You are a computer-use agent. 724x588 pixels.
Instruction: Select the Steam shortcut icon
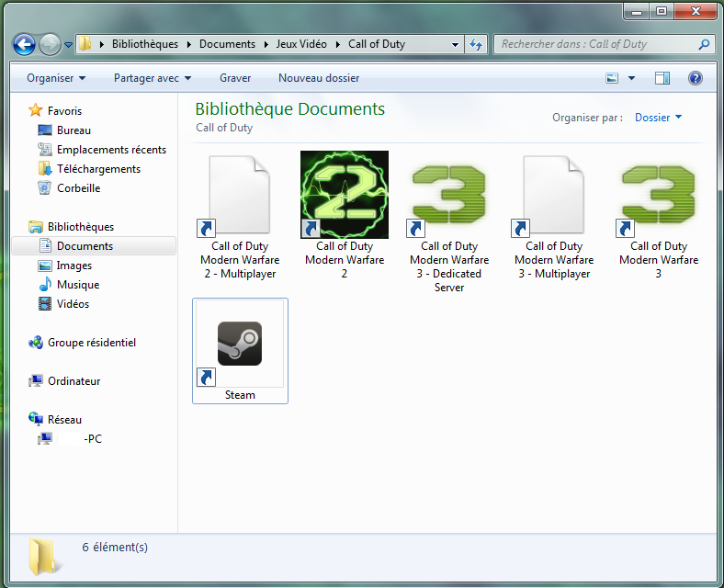click(240, 344)
